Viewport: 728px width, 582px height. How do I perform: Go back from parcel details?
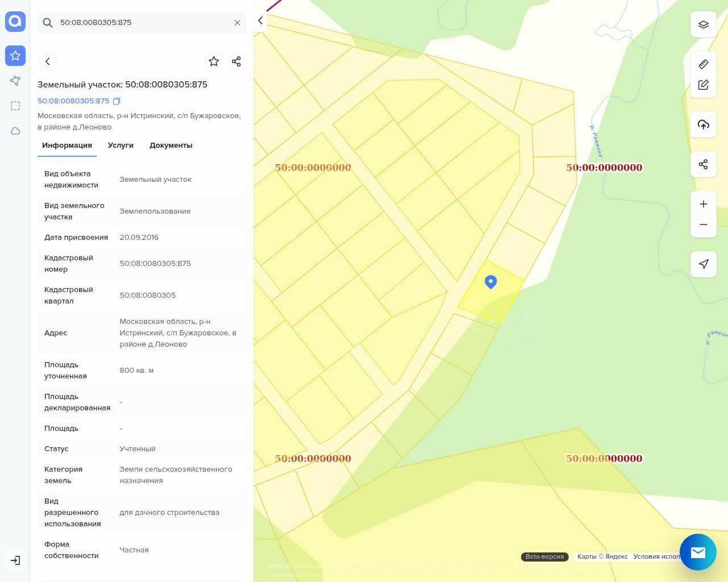pos(48,61)
